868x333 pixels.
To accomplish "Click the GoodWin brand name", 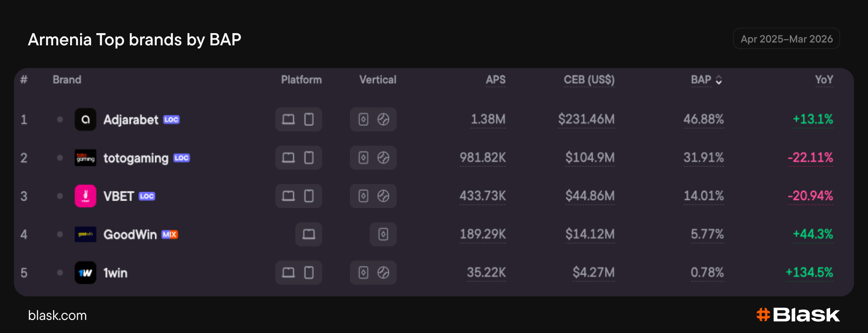I will click(x=130, y=234).
